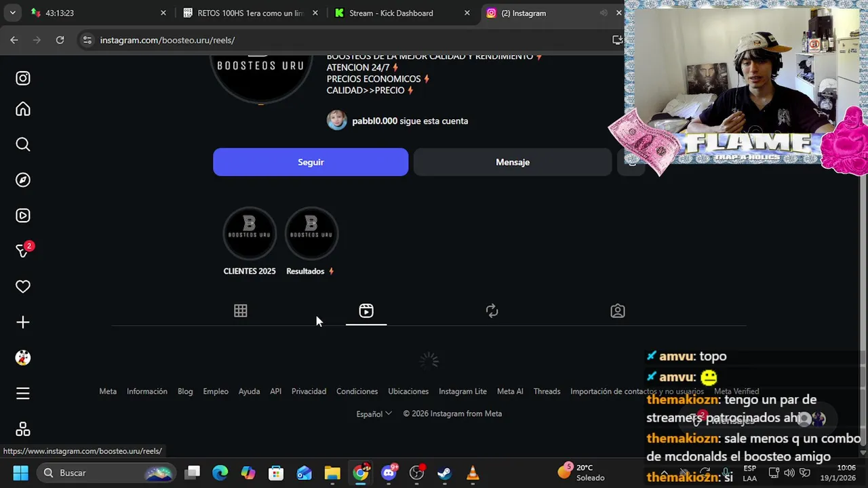The height and width of the screenshot is (488, 868).
Task: Open Task View on the taskbar
Action: coord(193,472)
